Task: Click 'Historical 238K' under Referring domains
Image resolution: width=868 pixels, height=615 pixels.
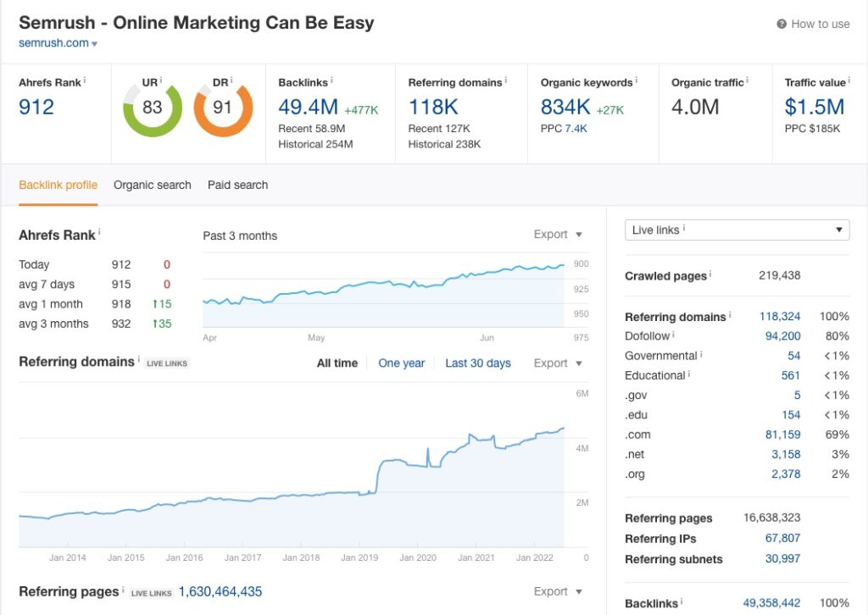Action: coord(444,144)
